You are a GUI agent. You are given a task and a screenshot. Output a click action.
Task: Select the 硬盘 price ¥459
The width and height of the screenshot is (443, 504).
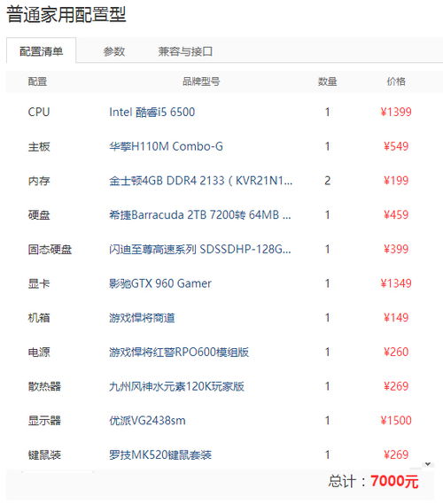point(396,214)
